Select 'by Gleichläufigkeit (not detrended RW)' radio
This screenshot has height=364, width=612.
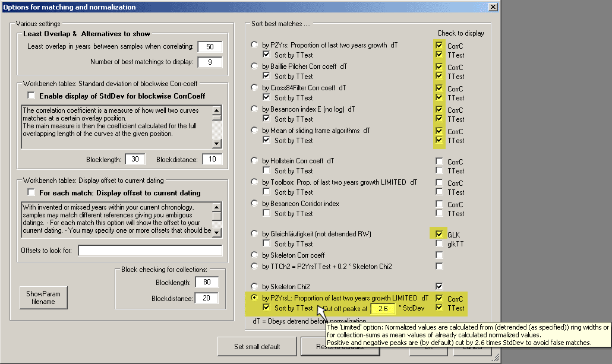(254, 233)
